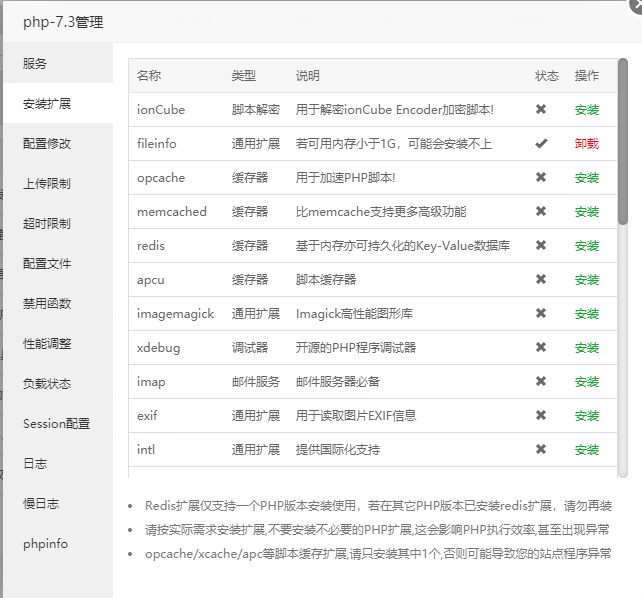Switch to the 配置修改 tab
This screenshot has width=642, height=598.
[x=47, y=143]
